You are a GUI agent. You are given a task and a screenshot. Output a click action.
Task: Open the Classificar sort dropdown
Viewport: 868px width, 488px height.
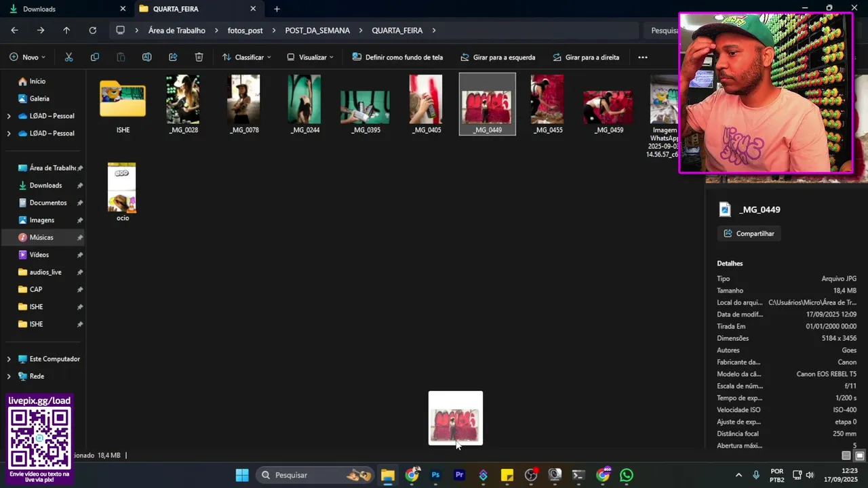[247, 58]
